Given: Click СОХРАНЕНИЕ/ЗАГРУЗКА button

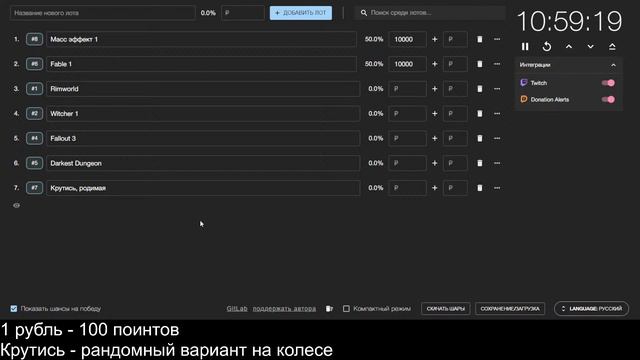Looking at the screenshot, I should tap(510, 309).
